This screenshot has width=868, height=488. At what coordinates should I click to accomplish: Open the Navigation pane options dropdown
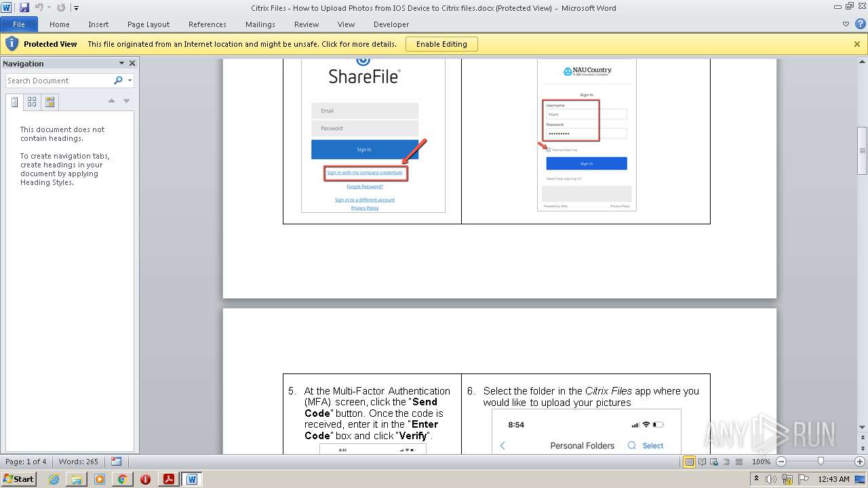[122, 63]
